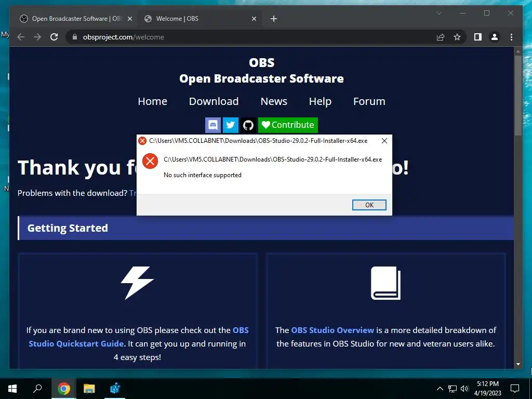Screen dimensions: 532x399
Task: Click the blue app icon in the taskbar
Action: (x=115, y=389)
